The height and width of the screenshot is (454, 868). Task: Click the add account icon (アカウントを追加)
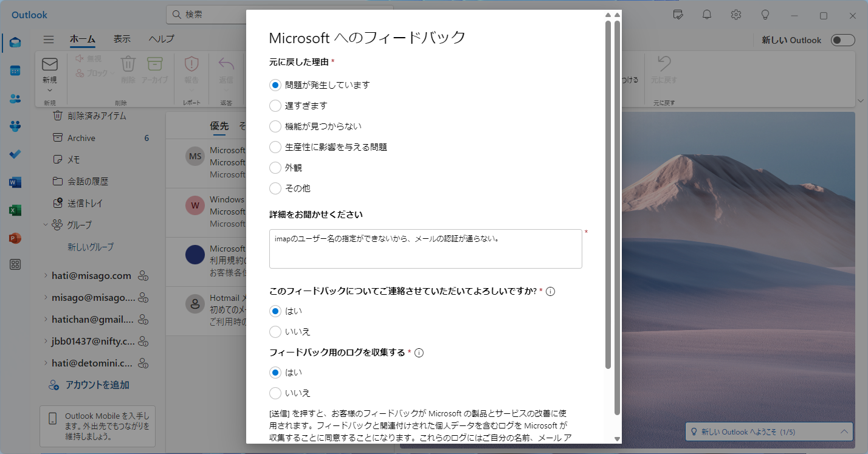click(x=53, y=385)
